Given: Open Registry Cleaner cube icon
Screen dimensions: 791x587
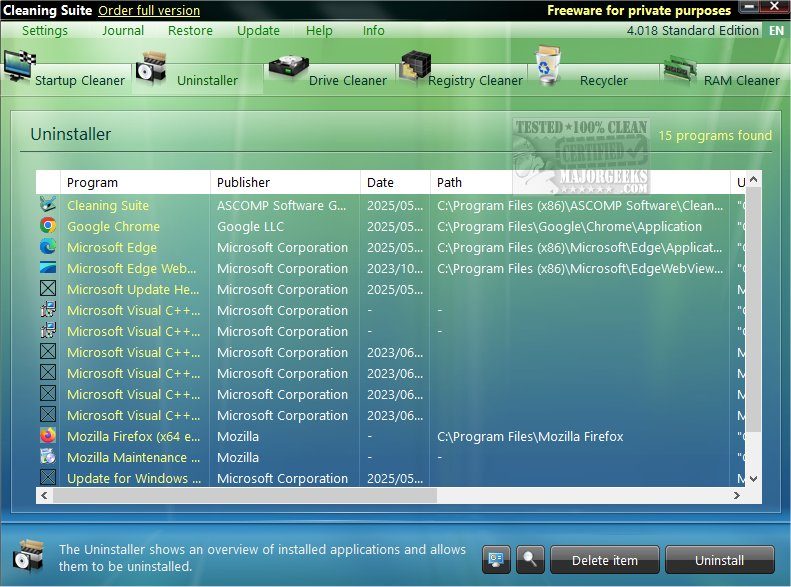Looking at the screenshot, I should pos(415,68).
